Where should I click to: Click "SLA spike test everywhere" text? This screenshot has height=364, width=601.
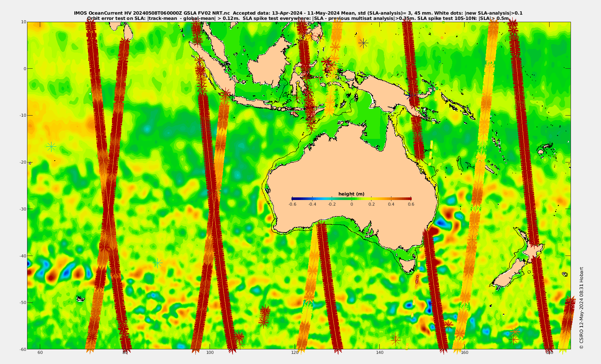(276, 18)
